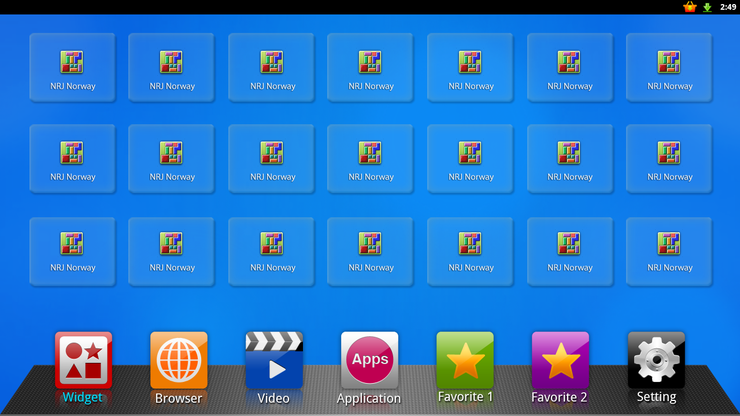This screenshot has width=740, height=416.
Task: Open Setting with the gear icon
Action: 656,360
